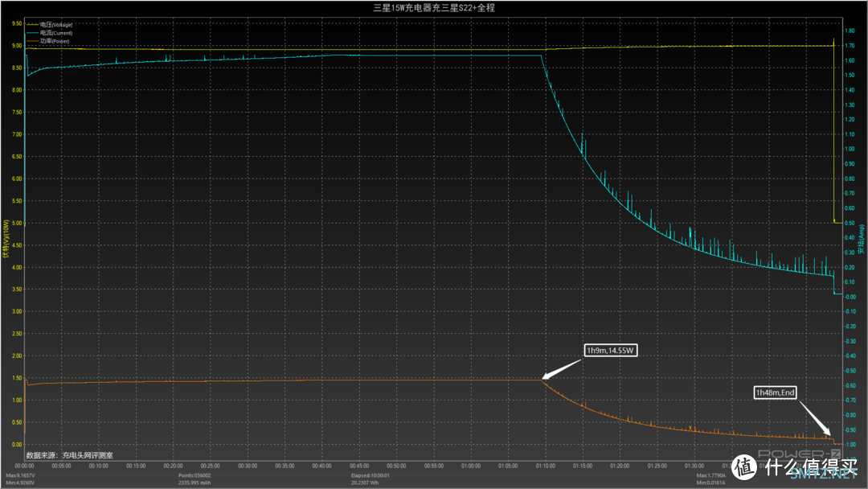Click the Max:9.1657V readout
868x489 pixels.
[20, 475]
